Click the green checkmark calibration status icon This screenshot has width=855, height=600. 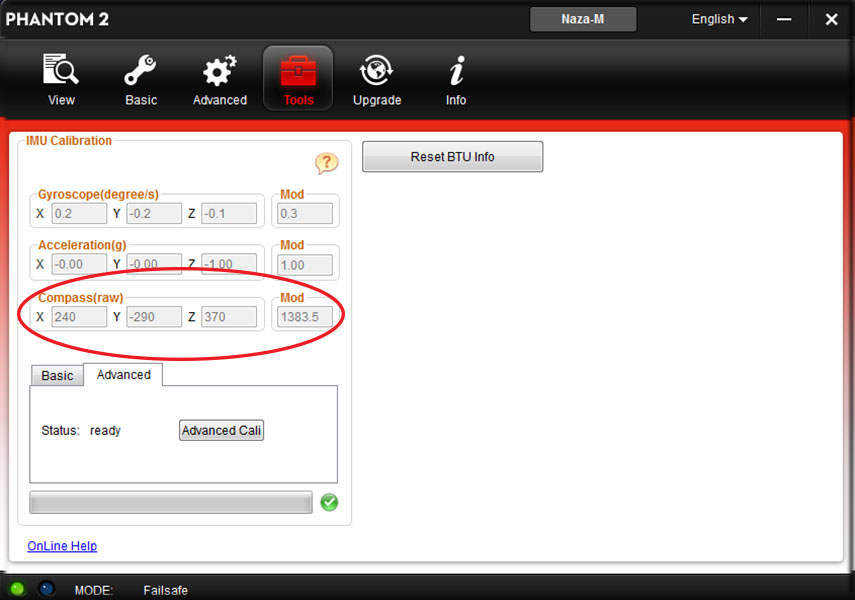click(329, 502)
